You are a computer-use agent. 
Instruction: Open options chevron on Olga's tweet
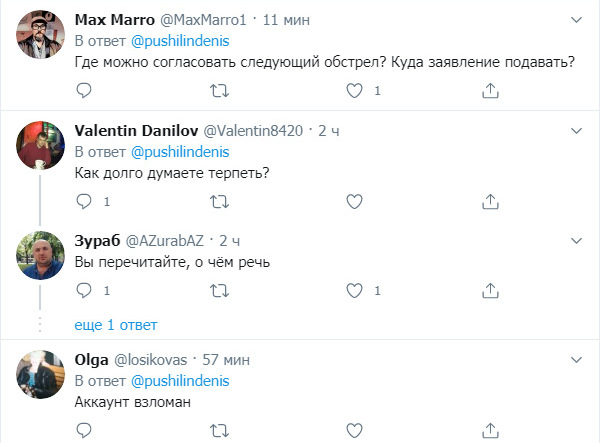coord(576,358)
